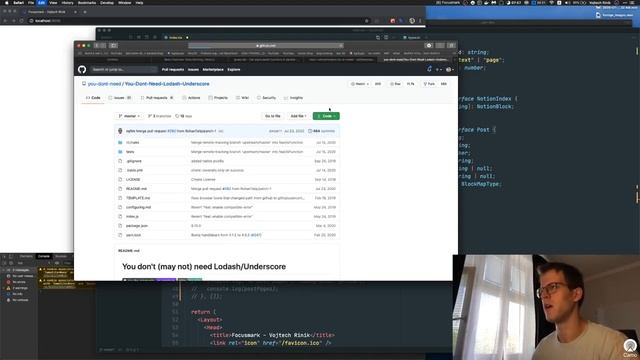Focus the GitHub search or jump to field
640x360 pixels.
point(124,69)
